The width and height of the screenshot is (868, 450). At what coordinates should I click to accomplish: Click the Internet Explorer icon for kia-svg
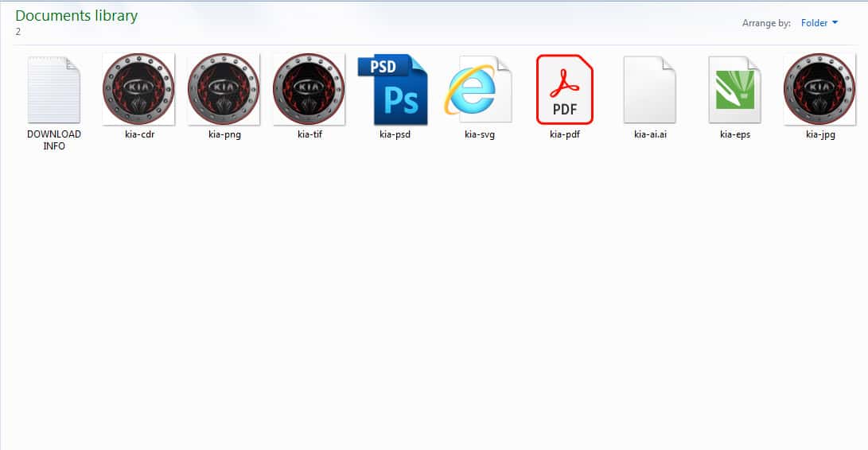click(479, 90)
